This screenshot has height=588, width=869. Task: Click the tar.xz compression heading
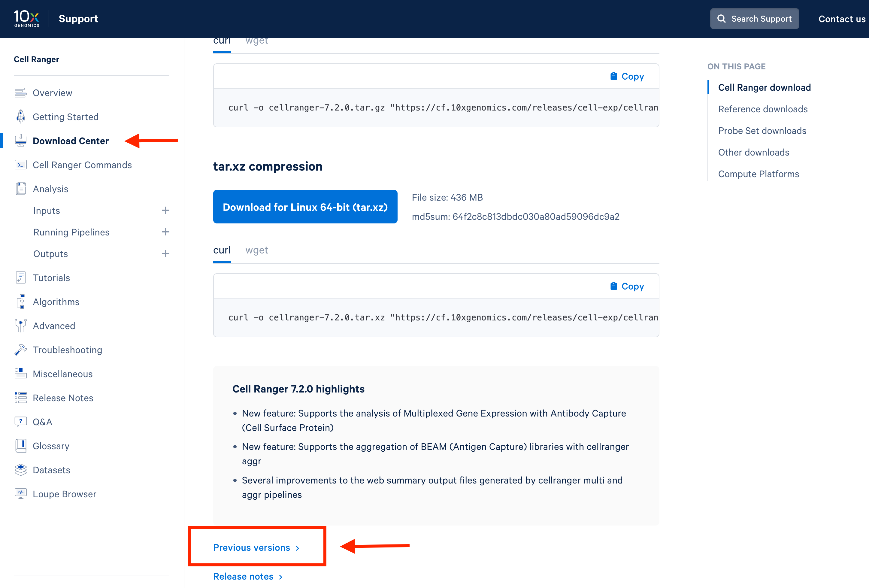click(x=268, y=166)
